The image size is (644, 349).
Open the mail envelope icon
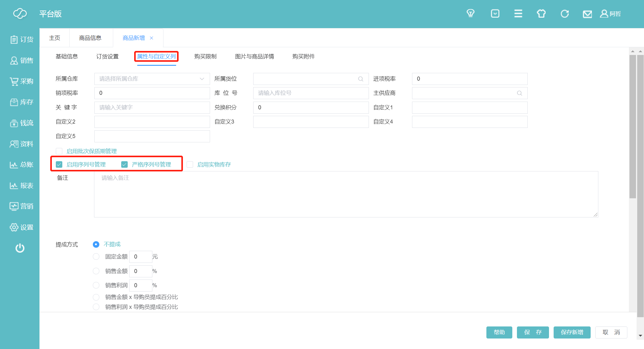coord(587,14)
